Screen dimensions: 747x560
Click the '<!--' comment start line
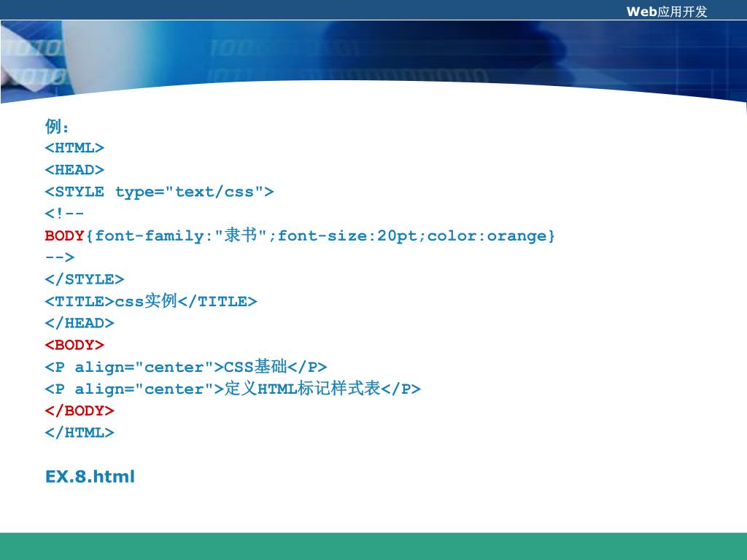click(x=64, y=214)
